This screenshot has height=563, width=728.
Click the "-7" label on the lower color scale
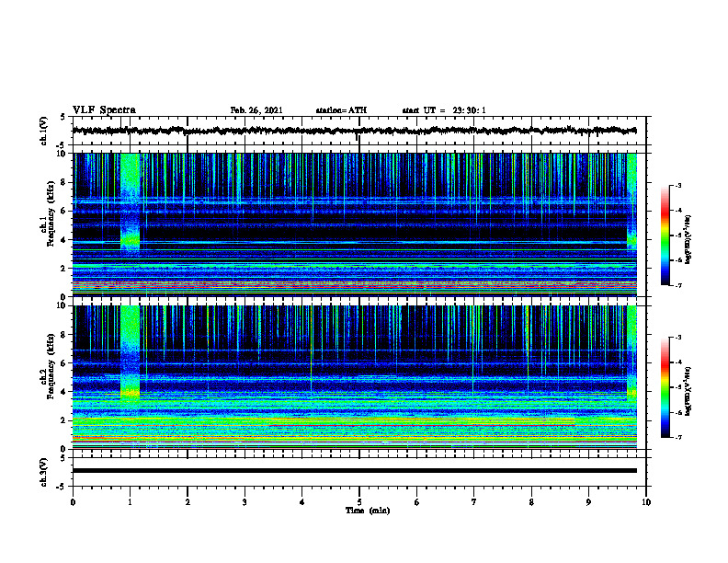click(677, 437)
